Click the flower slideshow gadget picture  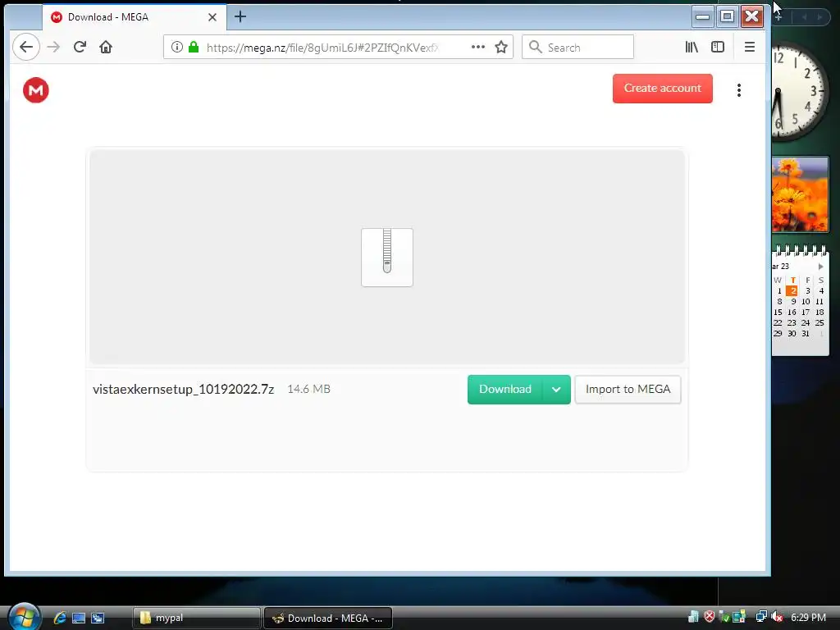click(801, 194)
